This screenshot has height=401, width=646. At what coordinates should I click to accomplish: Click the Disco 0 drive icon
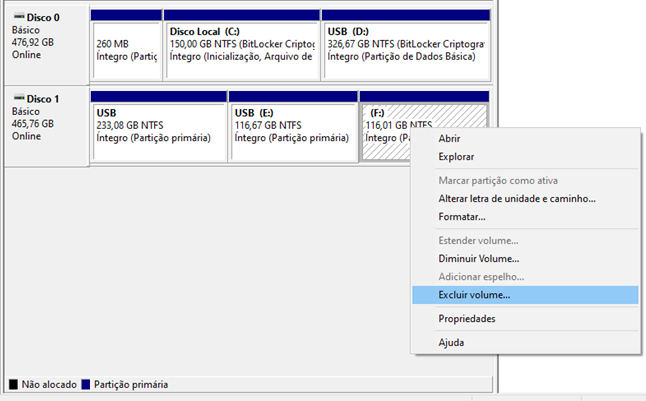click(x=19, y=17)
